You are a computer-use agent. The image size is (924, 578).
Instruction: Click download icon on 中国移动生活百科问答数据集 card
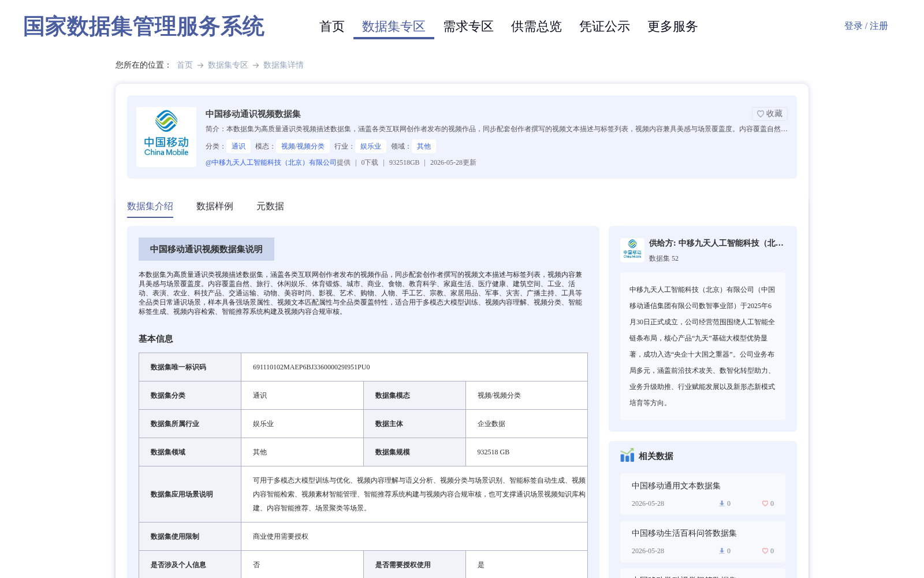721,551
